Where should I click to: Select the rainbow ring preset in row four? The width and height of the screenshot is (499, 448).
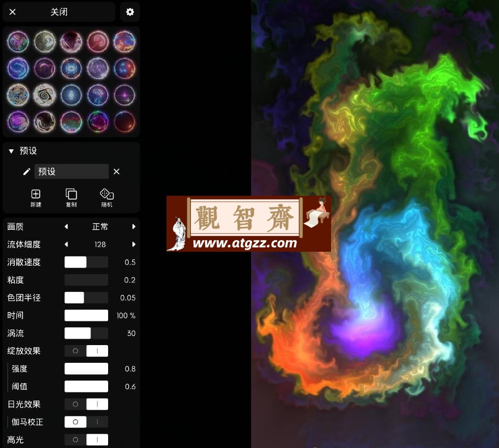98,122
